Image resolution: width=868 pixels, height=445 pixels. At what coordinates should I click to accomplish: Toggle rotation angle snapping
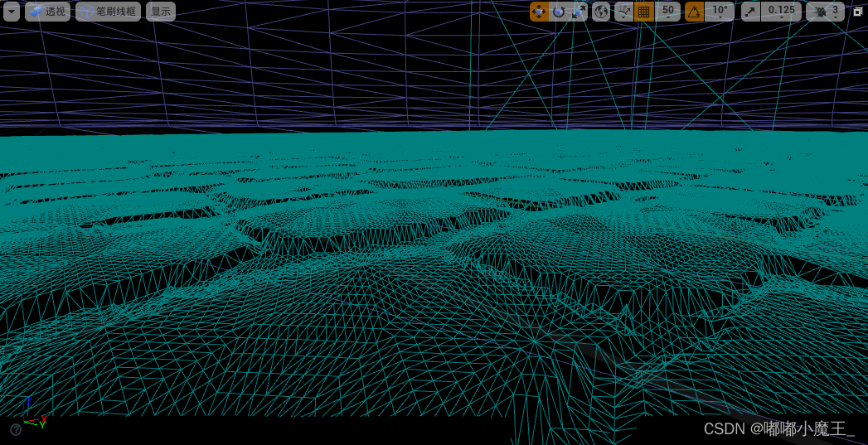(694, 12)
